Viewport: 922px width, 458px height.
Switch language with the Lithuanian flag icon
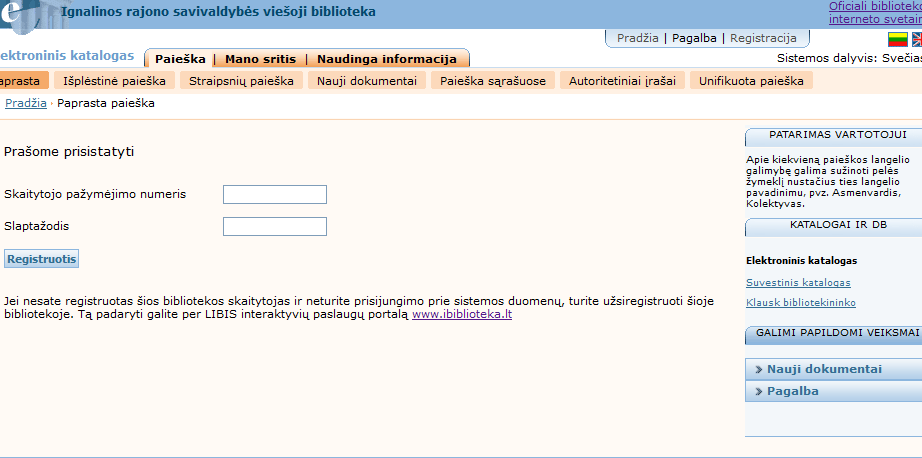pos(897,40)
